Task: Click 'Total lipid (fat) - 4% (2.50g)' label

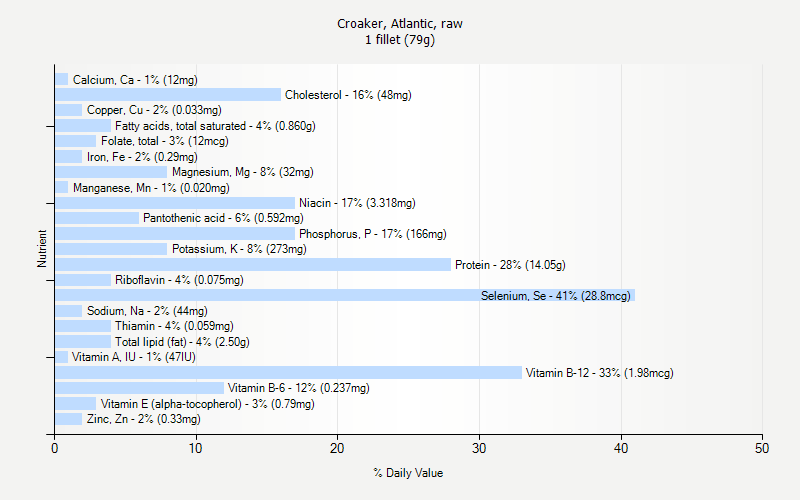Action: (182, 342)
